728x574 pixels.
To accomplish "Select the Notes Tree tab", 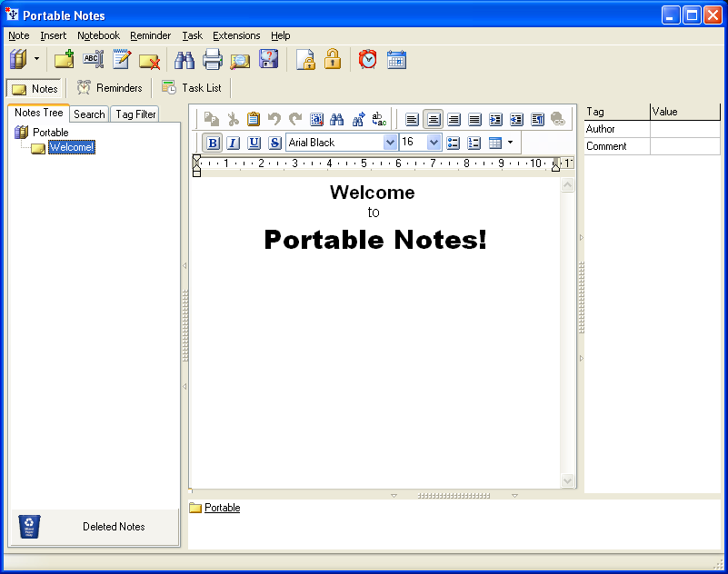I will pos(38,113).
